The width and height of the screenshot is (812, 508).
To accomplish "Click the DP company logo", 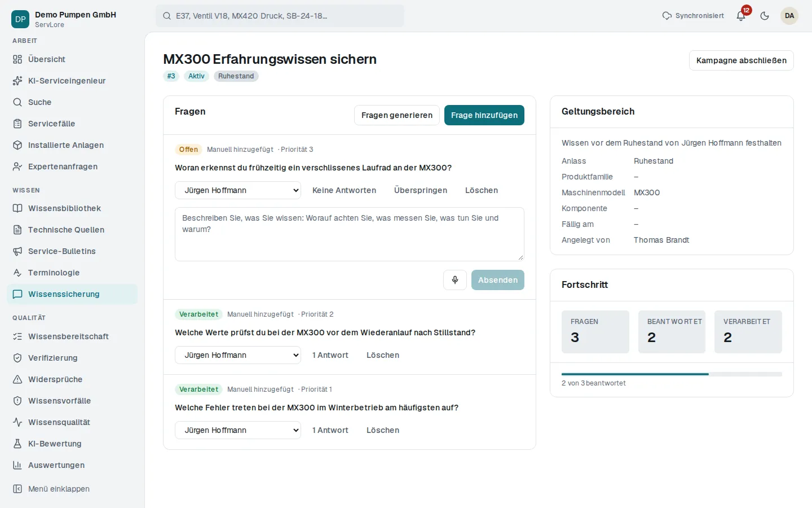I will [x=20, y=19].
